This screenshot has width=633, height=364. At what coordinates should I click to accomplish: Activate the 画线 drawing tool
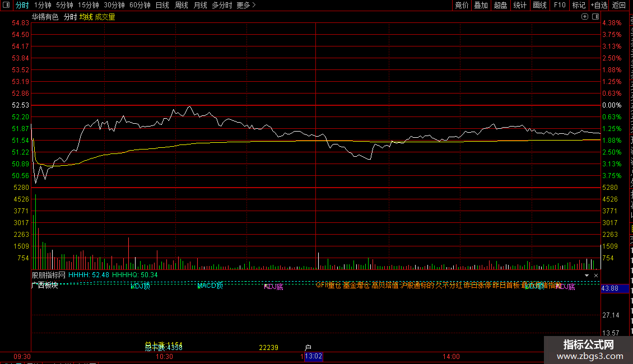[539, 5]
